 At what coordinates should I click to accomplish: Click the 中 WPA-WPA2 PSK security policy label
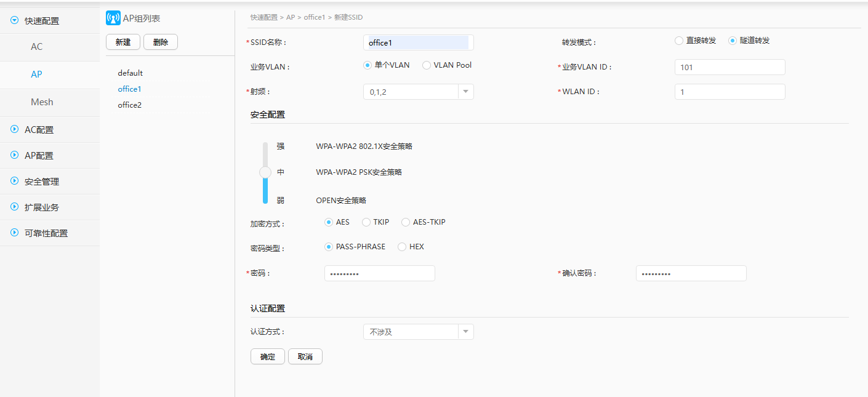tap(359, 172)
